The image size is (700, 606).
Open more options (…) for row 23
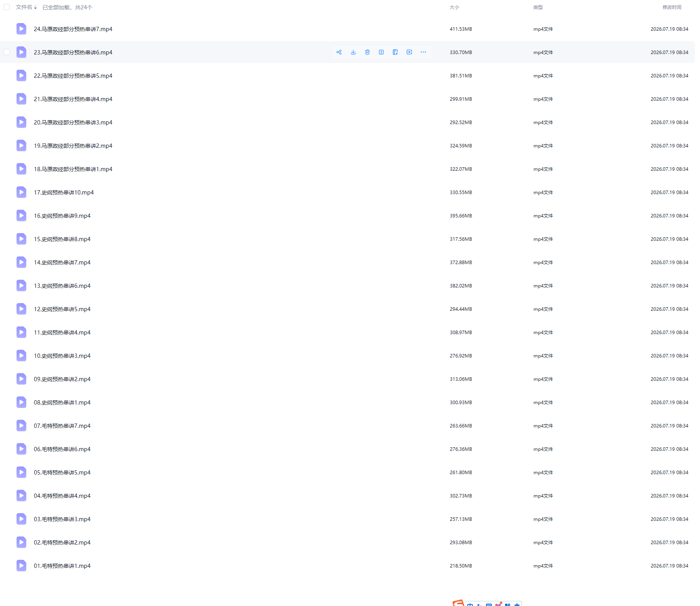click(423, 52)
